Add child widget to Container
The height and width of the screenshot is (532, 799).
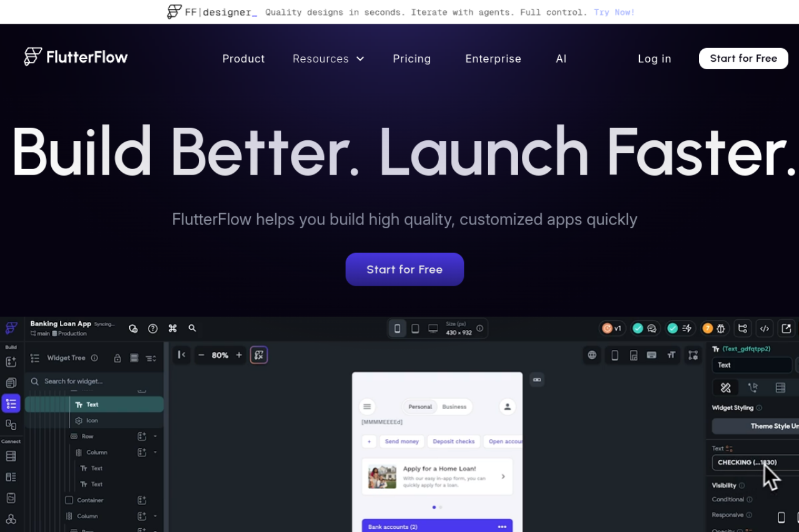(142, 500)
